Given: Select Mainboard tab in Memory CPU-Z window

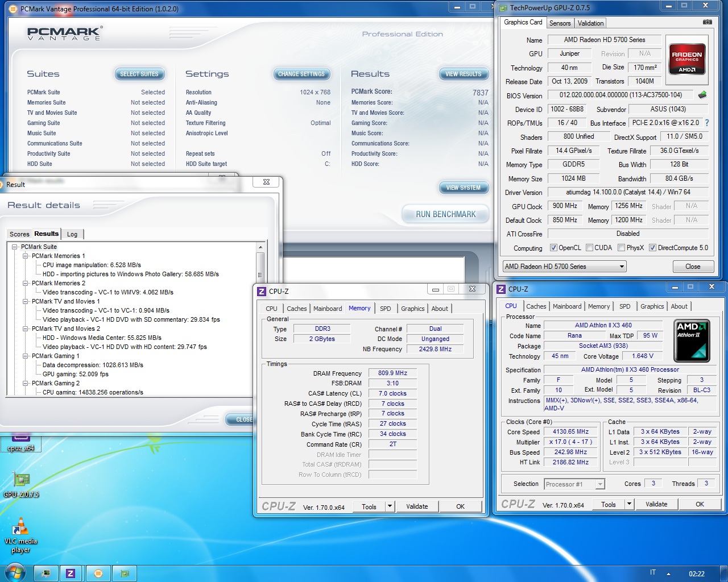Looking at the screenshot, I should pyautogui.click(x=328, y=309).
